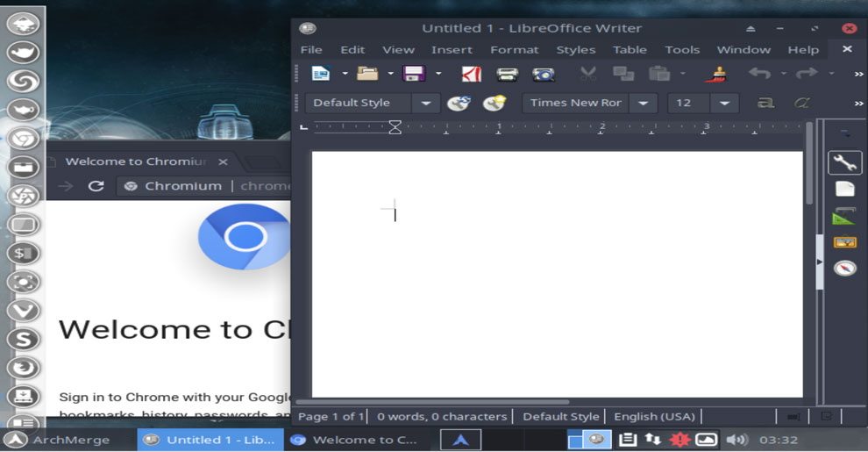Open the sidebar Navigator compass icon
The image size is (868, 452).
tap(844, 269)
